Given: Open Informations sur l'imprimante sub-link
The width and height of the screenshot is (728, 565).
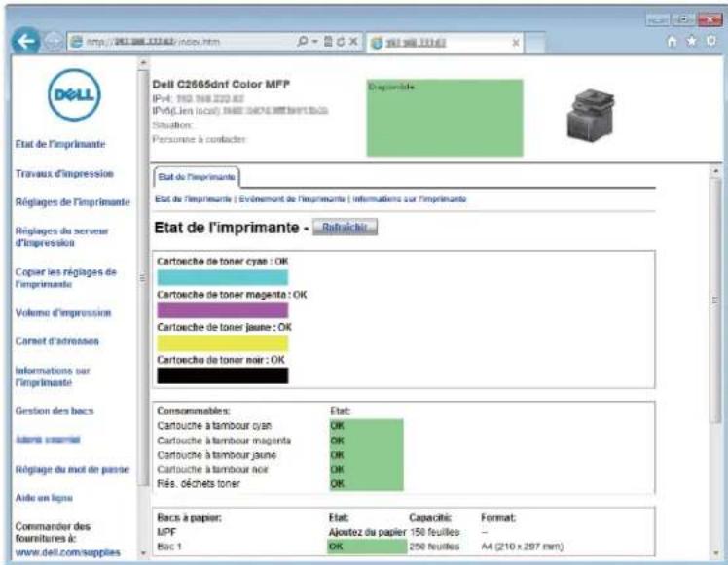Looking at the screenshot, I should 410,199.
